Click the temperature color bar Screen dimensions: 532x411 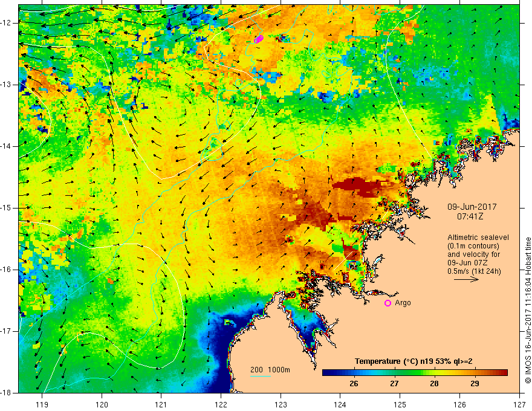pyautogui.click(x=415, y=373)
